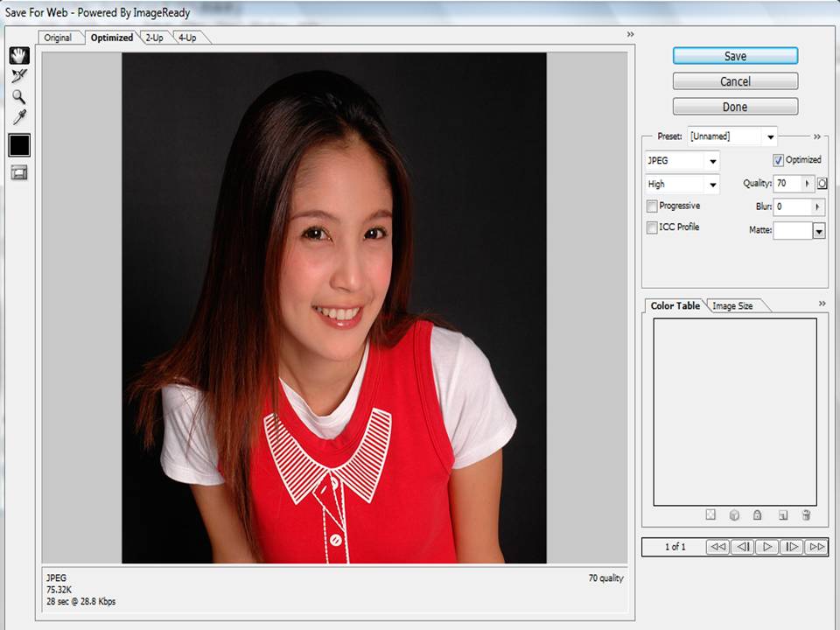
Task: Go to the previous frame
Action: coord(743,547)
